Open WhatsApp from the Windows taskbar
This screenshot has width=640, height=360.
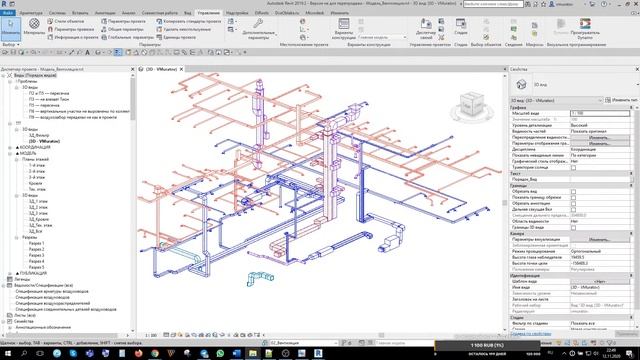click(x=220, y=353)
